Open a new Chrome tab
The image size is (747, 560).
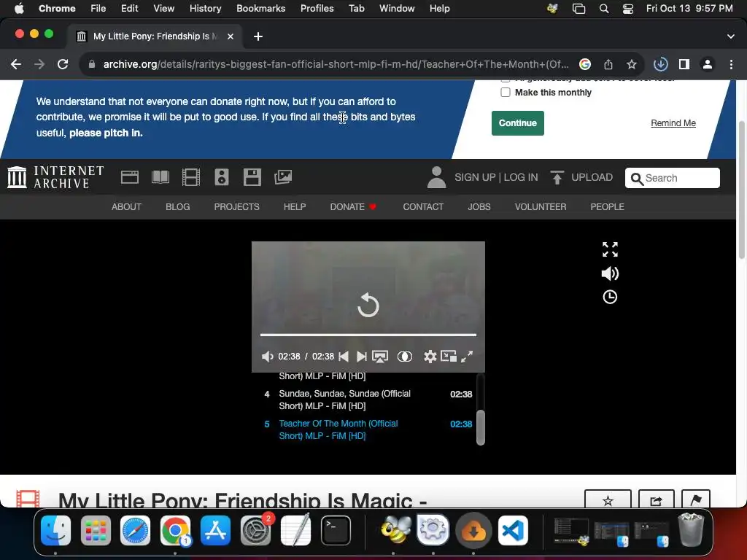[x=258, y=36]
